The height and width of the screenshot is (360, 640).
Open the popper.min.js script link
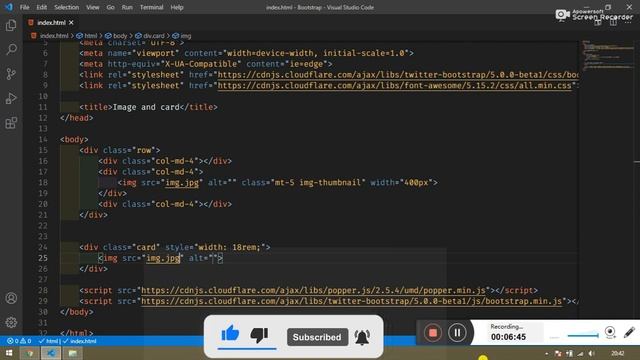(313, 290)
